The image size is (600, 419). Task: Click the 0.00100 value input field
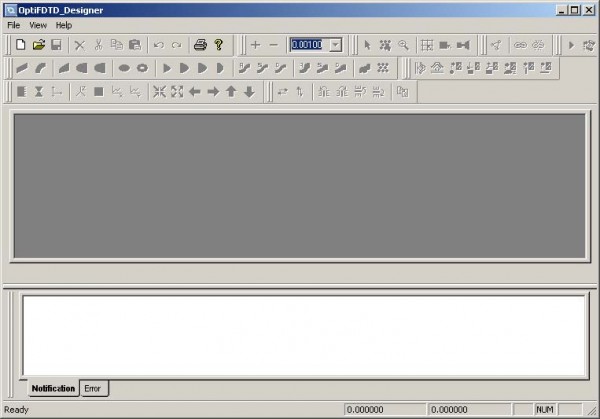(310, 45)
